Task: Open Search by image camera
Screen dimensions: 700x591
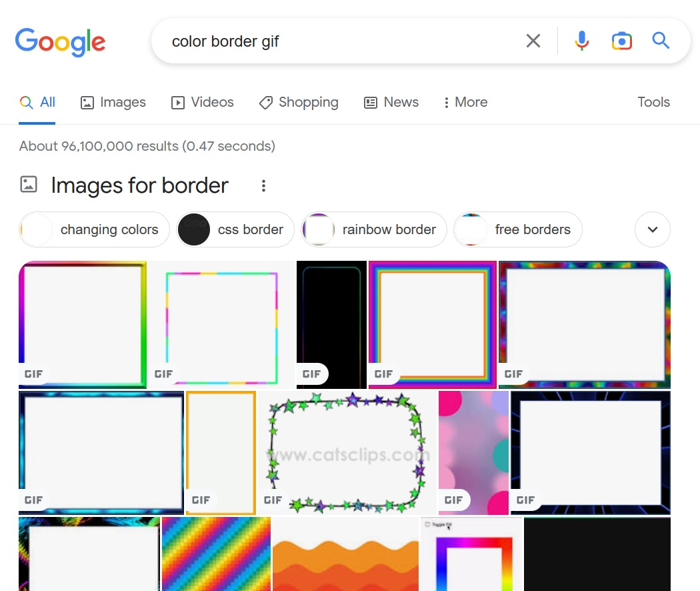Action: [621, 41]
